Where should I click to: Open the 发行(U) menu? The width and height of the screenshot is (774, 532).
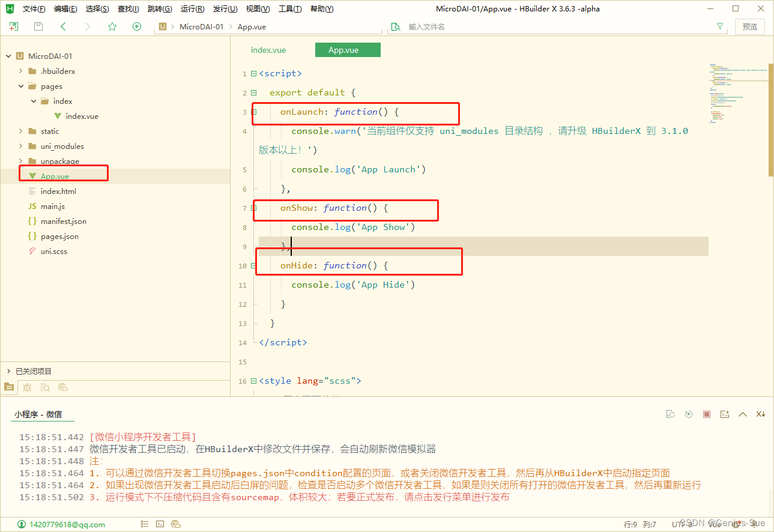(x=225, y=8)
